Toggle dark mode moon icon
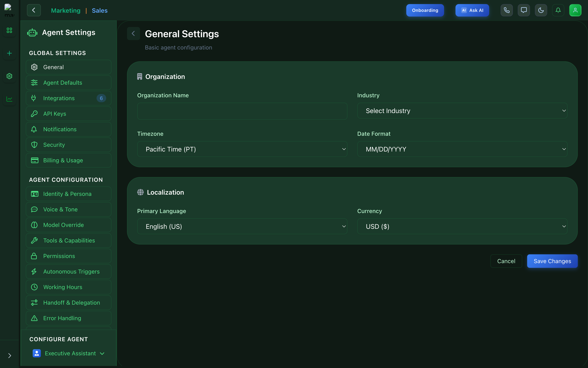588x368 pixels. (x=541, y=10)
